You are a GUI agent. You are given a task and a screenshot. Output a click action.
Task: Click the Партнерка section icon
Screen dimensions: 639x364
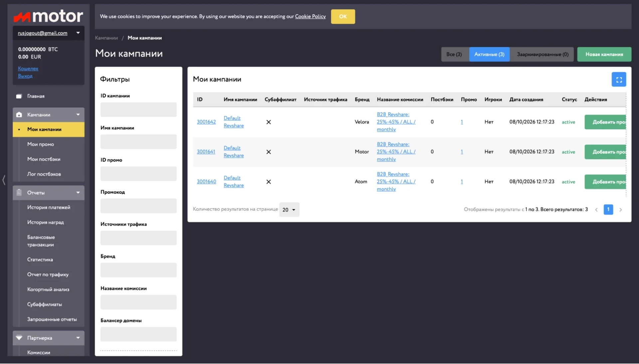click(x=19, y=338)
